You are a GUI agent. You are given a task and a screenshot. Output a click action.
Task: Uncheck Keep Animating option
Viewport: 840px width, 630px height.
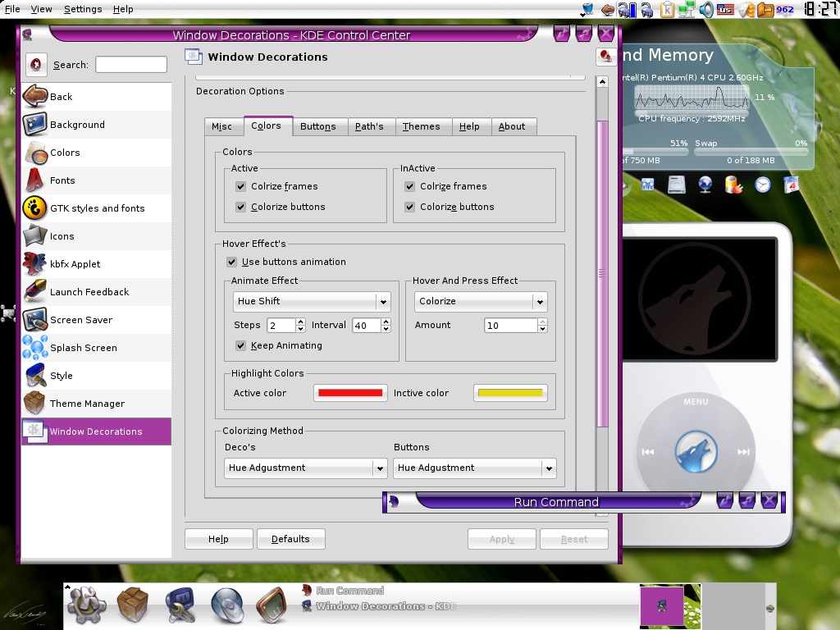tap(240, 345)
